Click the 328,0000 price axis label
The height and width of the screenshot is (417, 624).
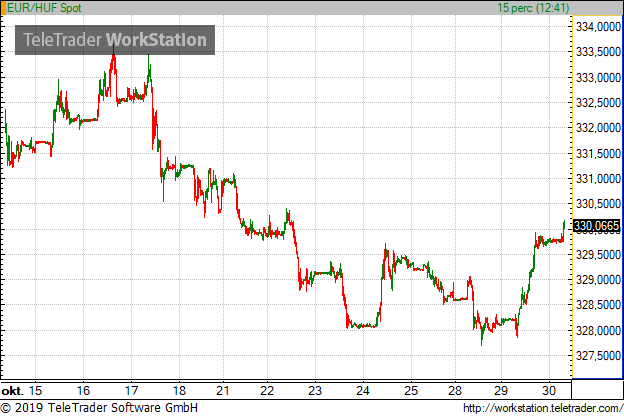(x=598, y=331)
